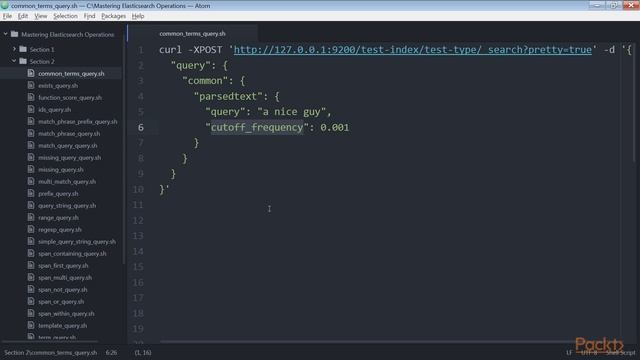Open the Find menu
Viewport: 640px width, 360px height.
coord(89,16)
